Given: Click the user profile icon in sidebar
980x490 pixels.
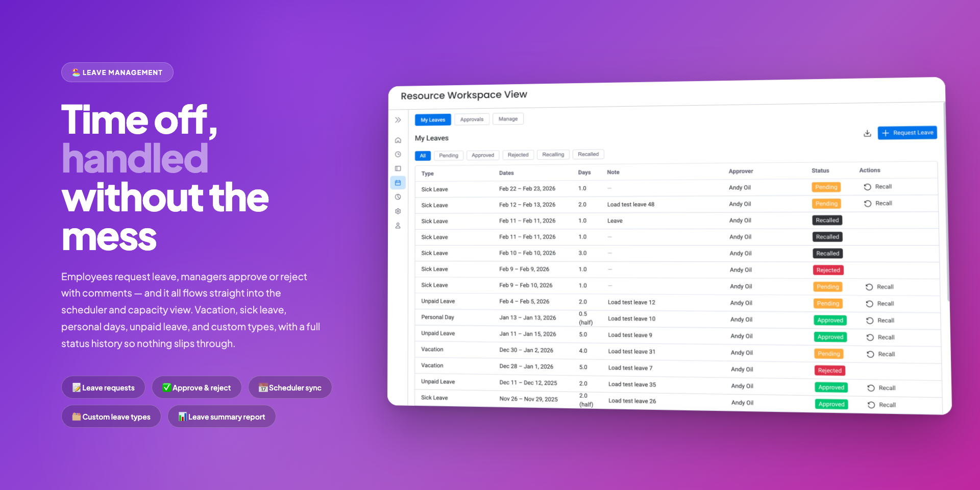Looking at the screenshot, I should coord(398,225).
